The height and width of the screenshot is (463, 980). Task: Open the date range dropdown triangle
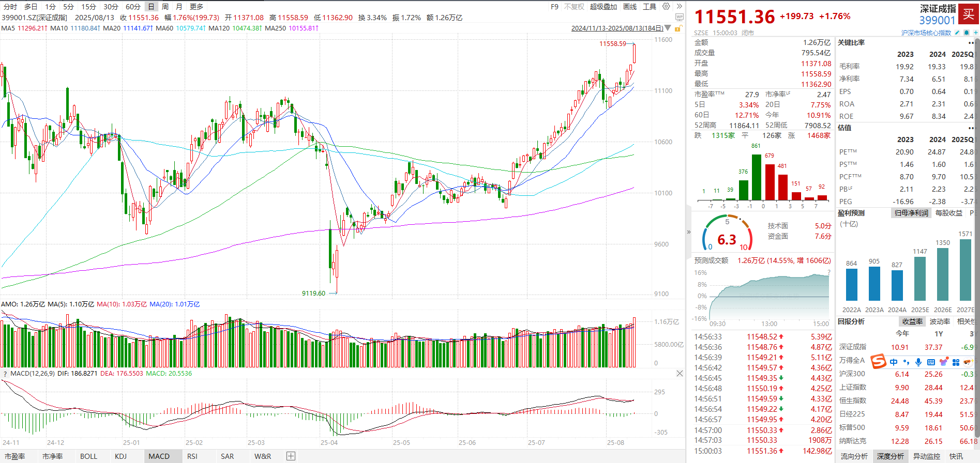pyautogui.click(x=668, y=28)
